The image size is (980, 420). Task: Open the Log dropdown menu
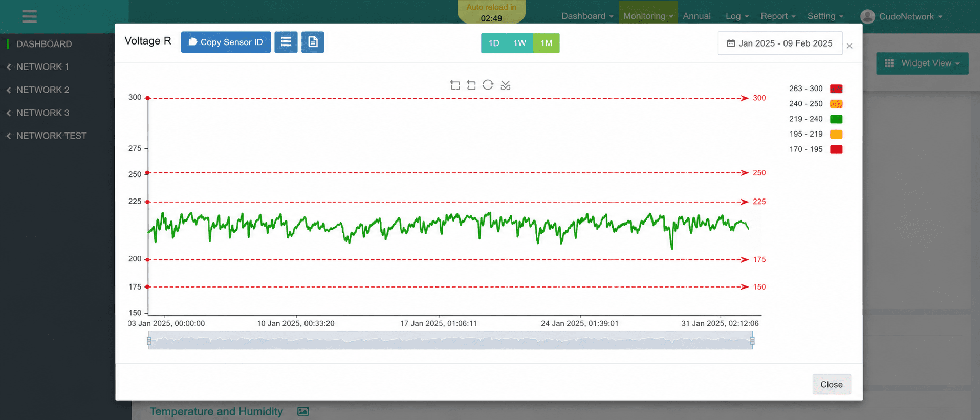(x=737, y=16)
